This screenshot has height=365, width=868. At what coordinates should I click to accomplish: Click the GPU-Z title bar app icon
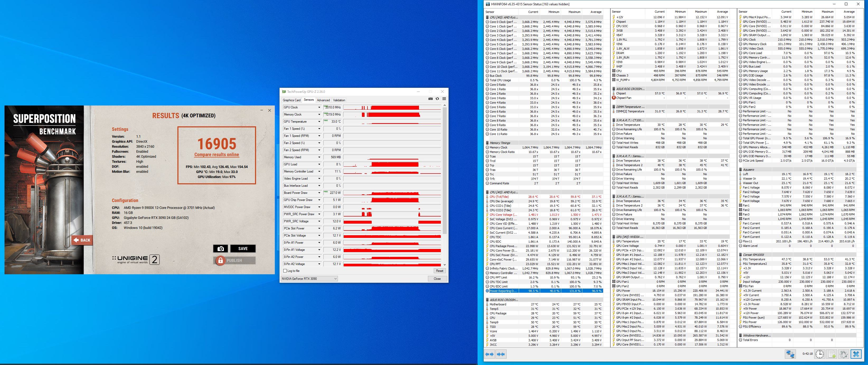284,92
